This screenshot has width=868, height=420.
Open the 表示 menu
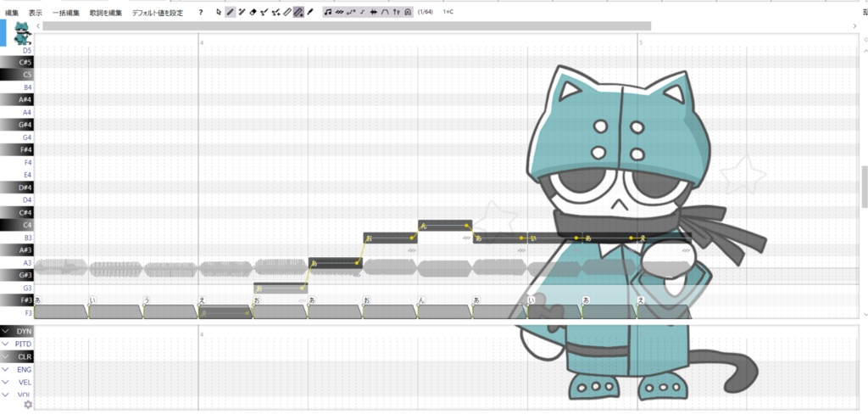tap(36, 12)
